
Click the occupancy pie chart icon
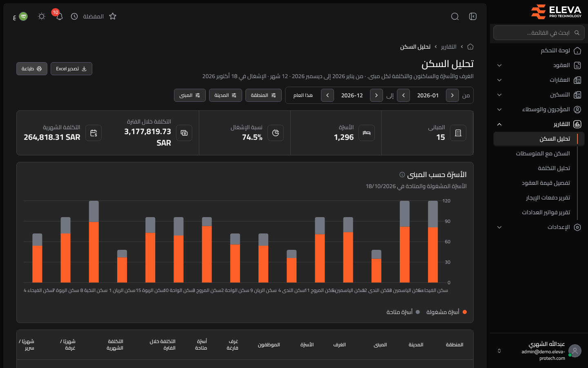click(x=276, y=133)
